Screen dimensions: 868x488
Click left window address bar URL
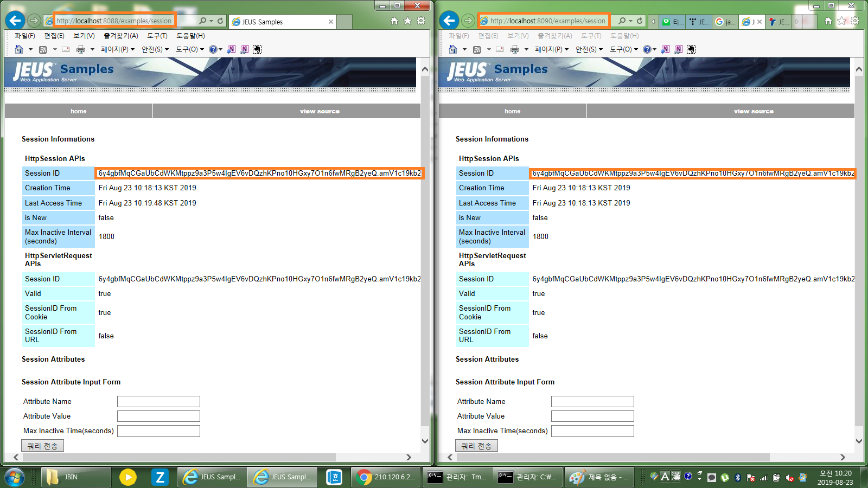[114, 21]
